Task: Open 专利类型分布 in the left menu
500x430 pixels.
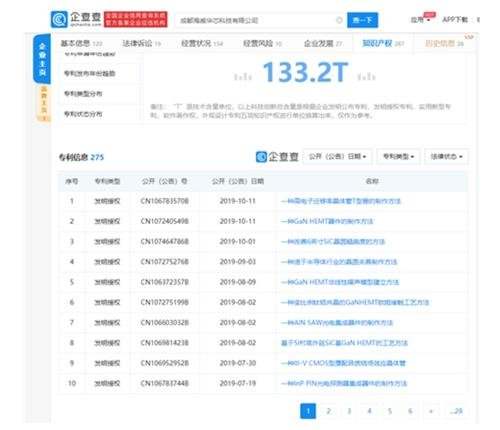Action: pyautogui.click(x=83, y=94)
